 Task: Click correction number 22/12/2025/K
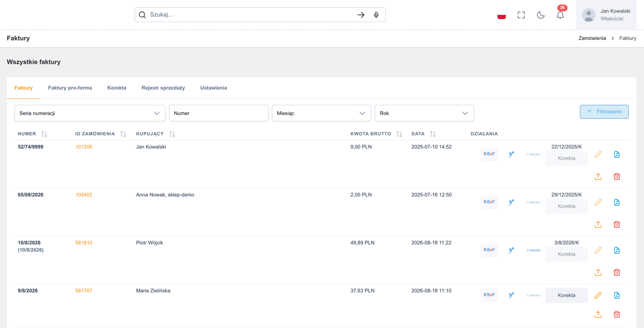tap(567, 147)
